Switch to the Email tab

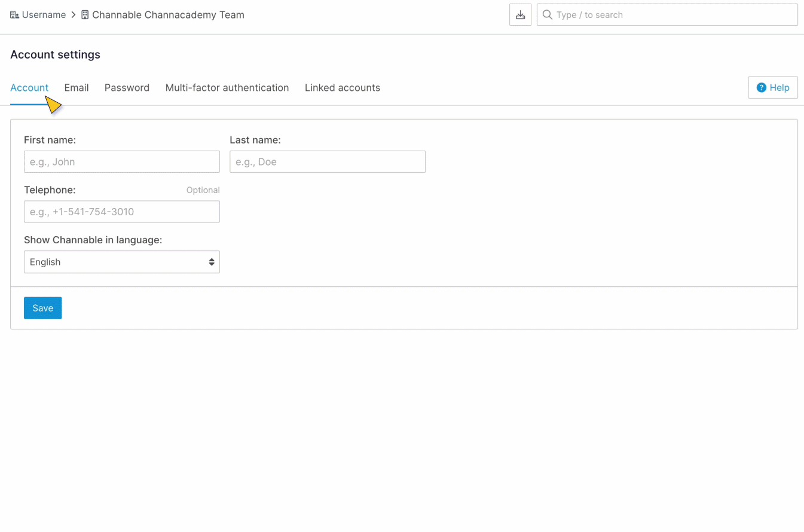click(77, 88)
